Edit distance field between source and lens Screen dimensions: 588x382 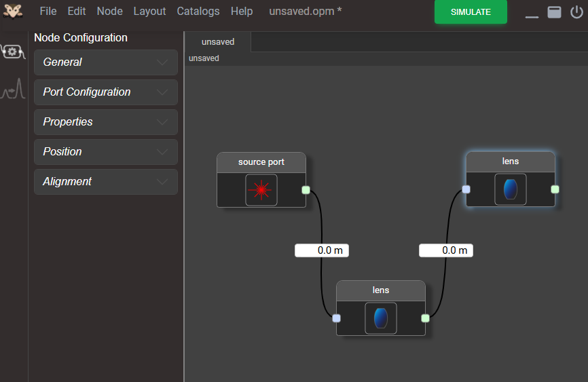(322, 250)
